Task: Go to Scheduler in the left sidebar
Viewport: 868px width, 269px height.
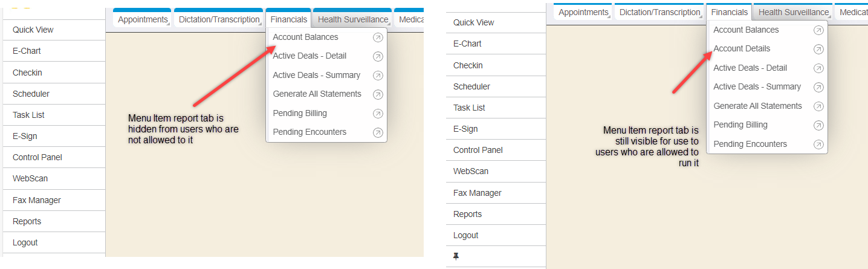Action: point(31,94)
